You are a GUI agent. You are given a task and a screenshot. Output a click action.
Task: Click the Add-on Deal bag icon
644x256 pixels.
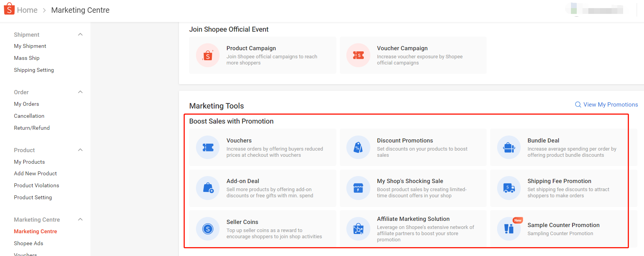[x=208, y=188]
